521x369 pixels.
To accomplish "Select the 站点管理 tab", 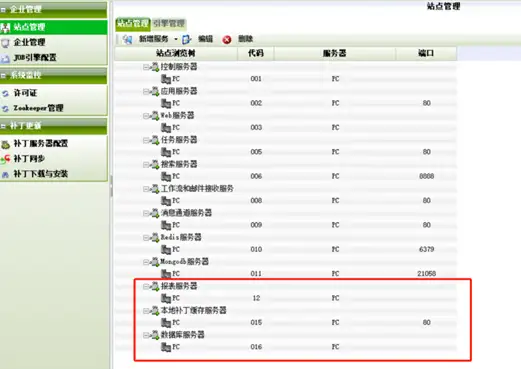I will (x=133, y=24).
